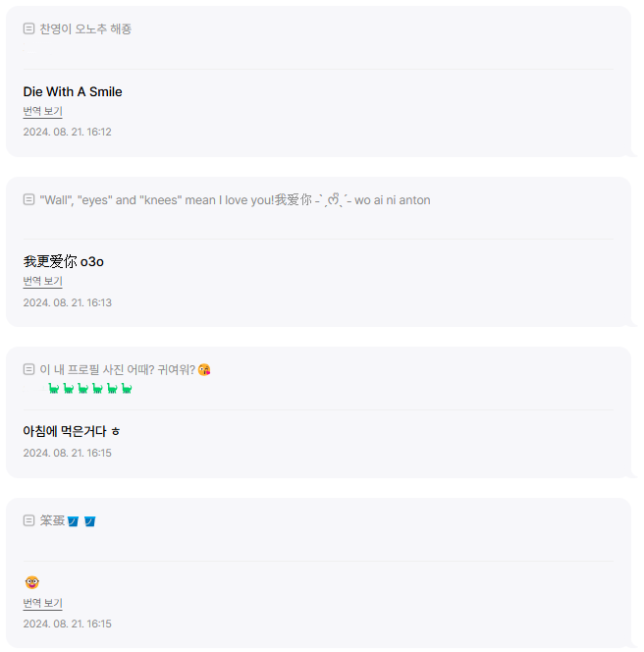
Task: Click the timestamp "2024. 08. 21. 16:13"
Action: (67, 302)
